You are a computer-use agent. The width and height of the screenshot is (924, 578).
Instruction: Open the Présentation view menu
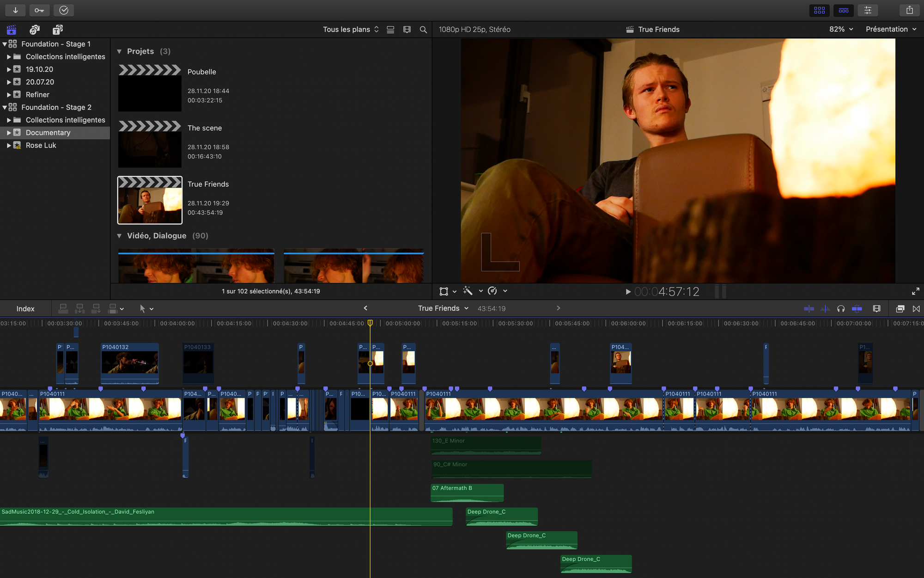(x=891, y=29)
